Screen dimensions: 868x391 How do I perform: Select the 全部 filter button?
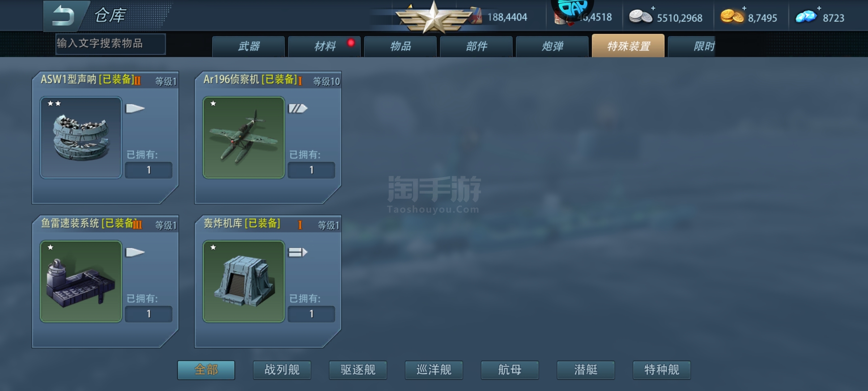coord(206,370)
